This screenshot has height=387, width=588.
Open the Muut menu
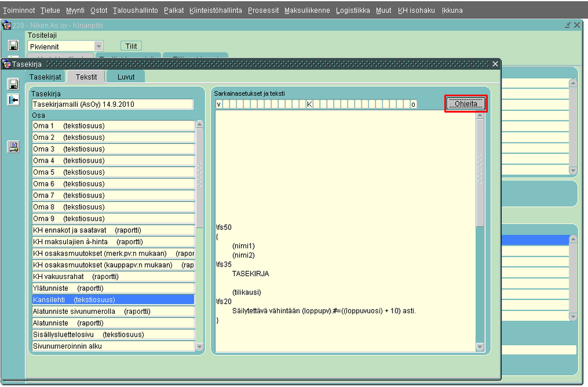[x=384, y=11]
